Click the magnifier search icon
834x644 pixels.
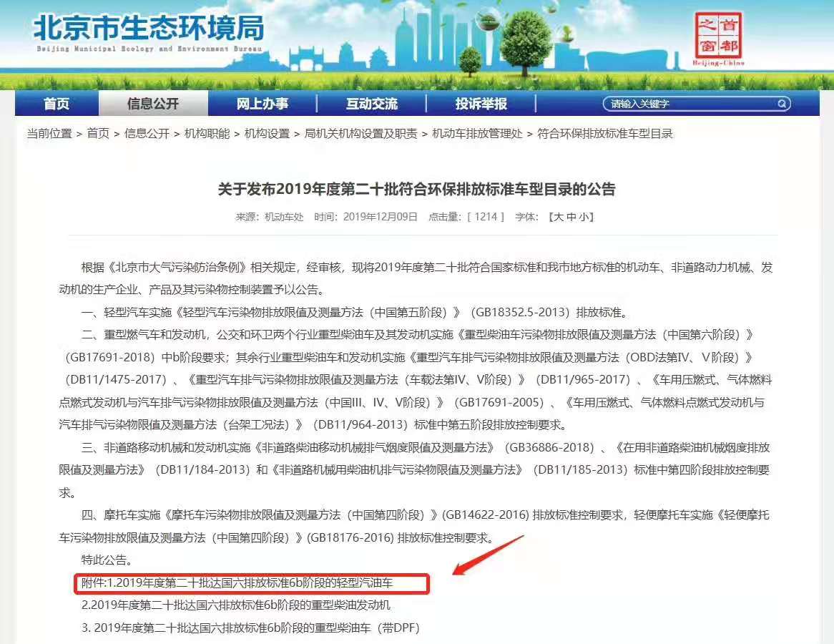click(x=782, y=104)
